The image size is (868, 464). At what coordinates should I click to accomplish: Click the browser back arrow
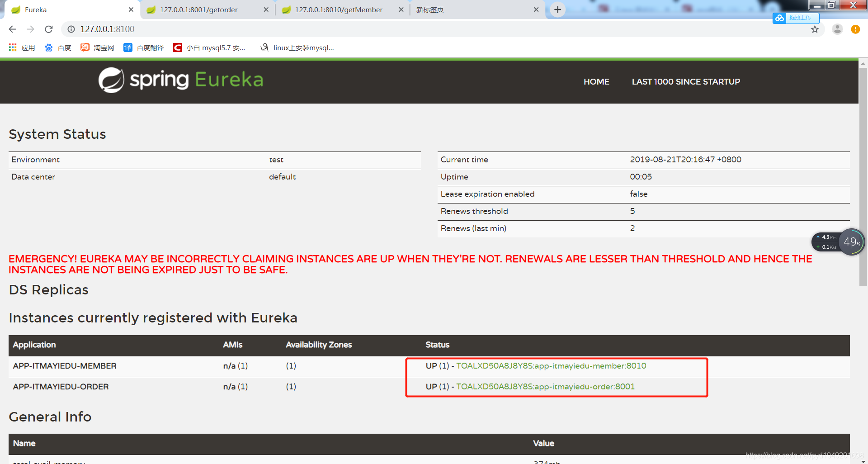[12, 29]
